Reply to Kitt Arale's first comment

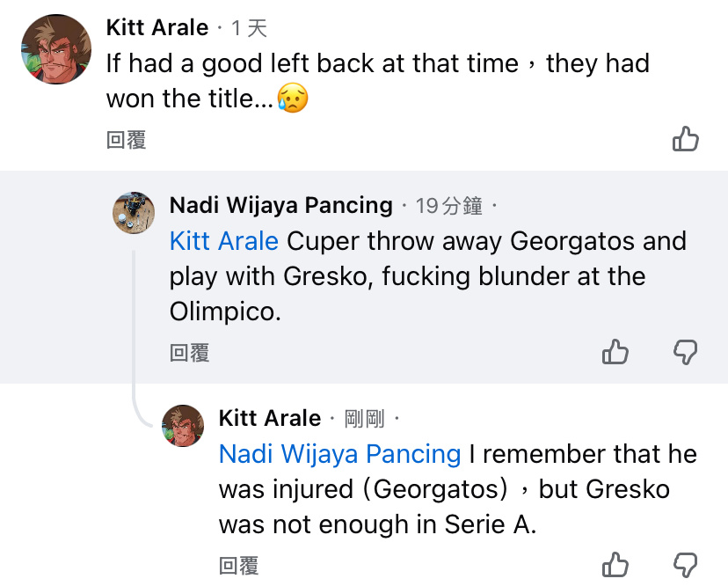tap(126, 140)
